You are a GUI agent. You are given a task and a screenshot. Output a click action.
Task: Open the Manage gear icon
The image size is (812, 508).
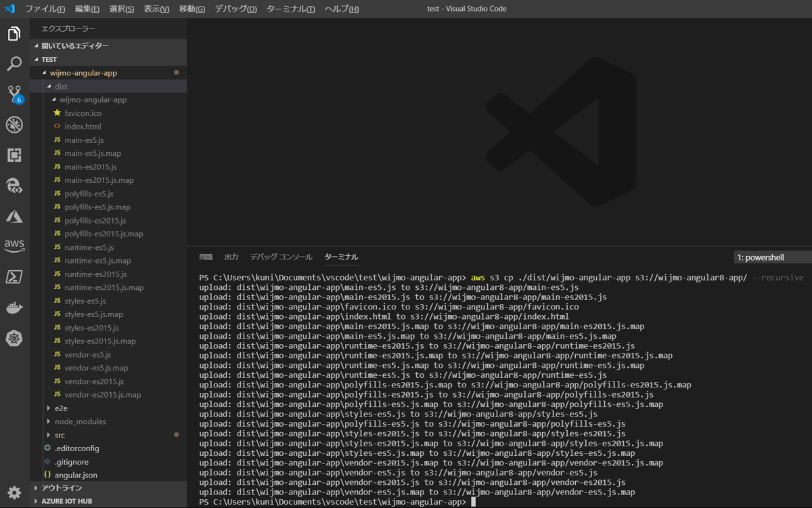(x=14, y=492)
